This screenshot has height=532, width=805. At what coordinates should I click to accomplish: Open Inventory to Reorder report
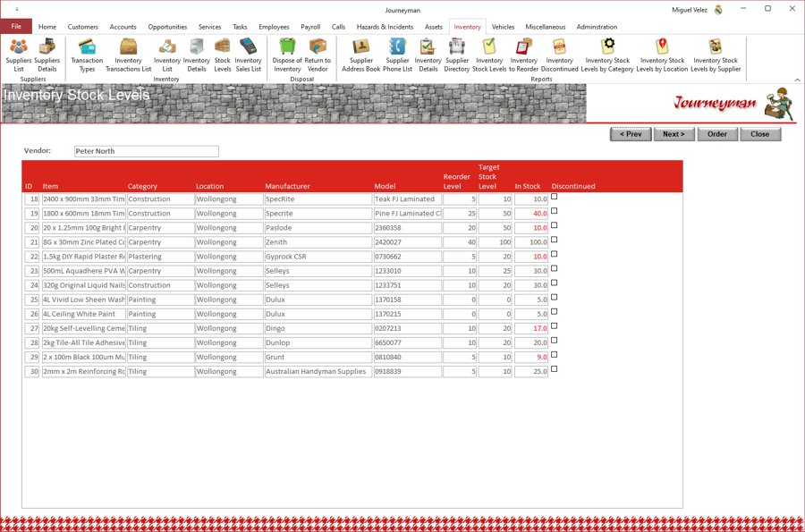coord(523,55)
